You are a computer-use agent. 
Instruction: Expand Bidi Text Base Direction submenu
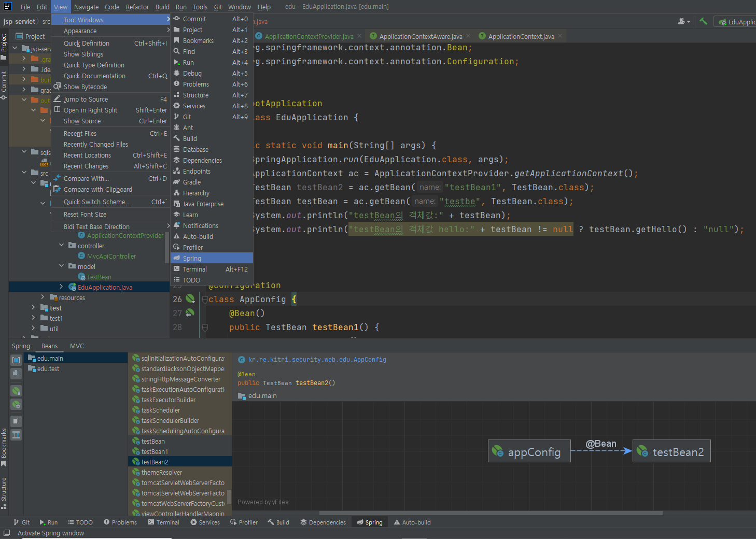pyautogui.click(x=168, y=226)
